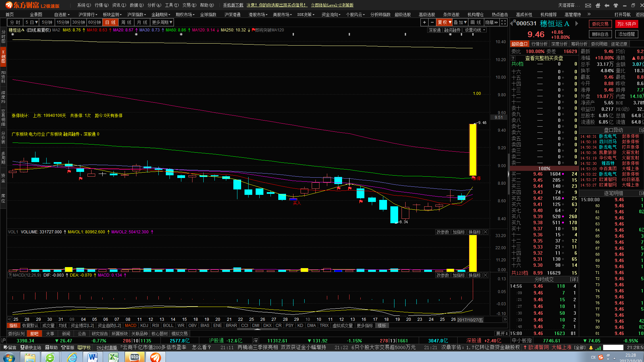The image size is (644, 362).
Task: Click the alert bell icon in status bar
Action: pos(591,347)
